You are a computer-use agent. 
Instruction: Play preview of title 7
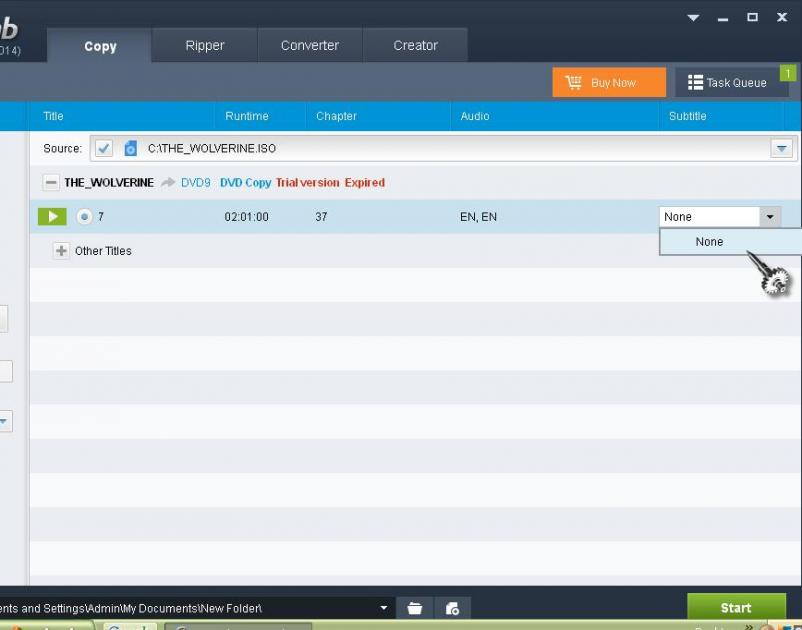(52, 217)
